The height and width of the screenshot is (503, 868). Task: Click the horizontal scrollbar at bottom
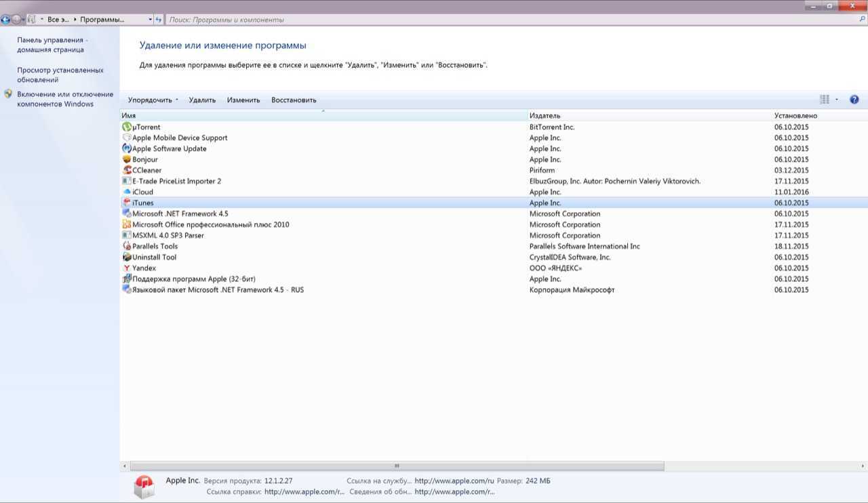click(x=397, y=466)
